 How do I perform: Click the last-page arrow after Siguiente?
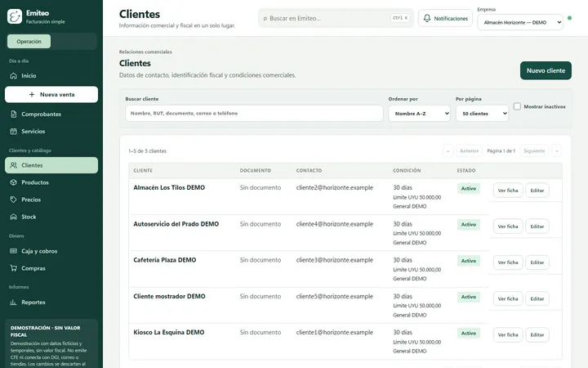pos(556,151)
